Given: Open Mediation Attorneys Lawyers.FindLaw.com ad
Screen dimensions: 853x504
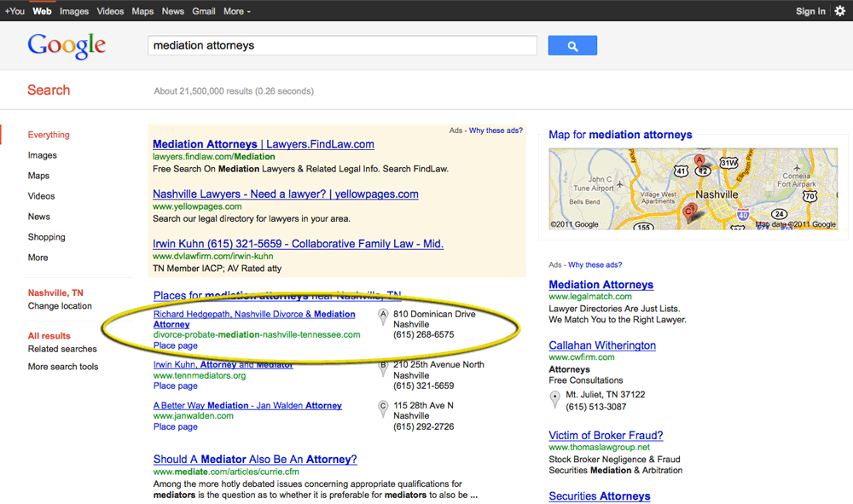Looking at the screenshot, I should click(264, 144).
